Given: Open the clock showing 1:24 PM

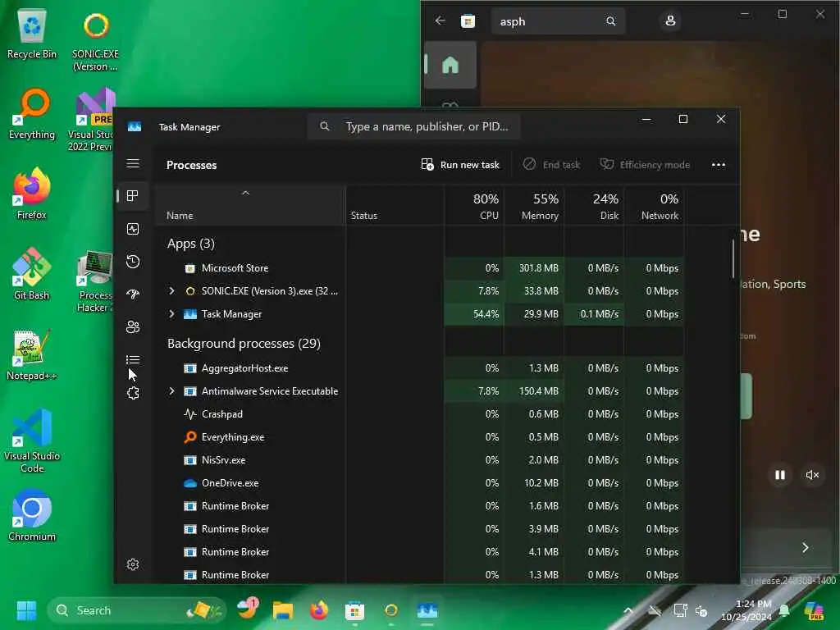Looking at the screenshot, I should pyautogui.click(x=746, y=610).
